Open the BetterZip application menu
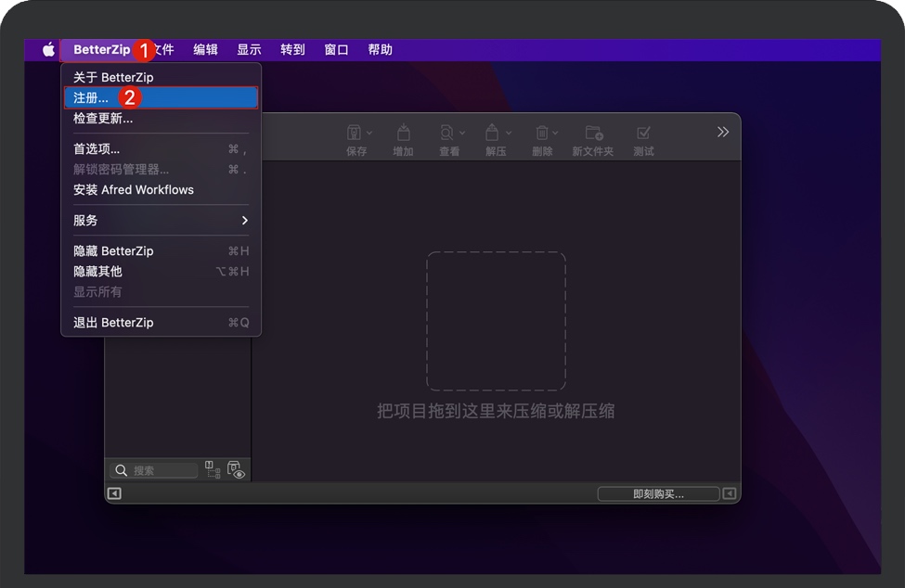The image size is (905, 588). pos(101,49)
